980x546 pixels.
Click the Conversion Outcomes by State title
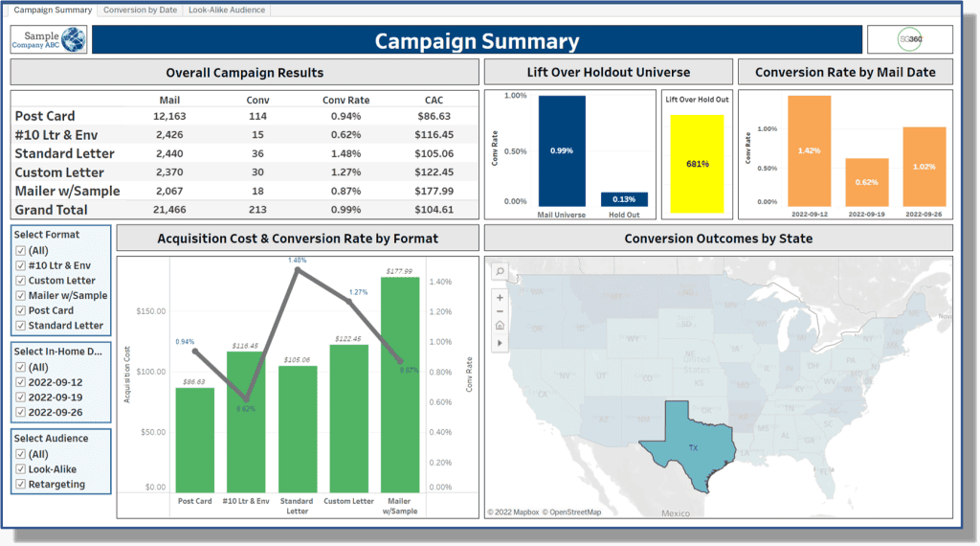[718, 239]
